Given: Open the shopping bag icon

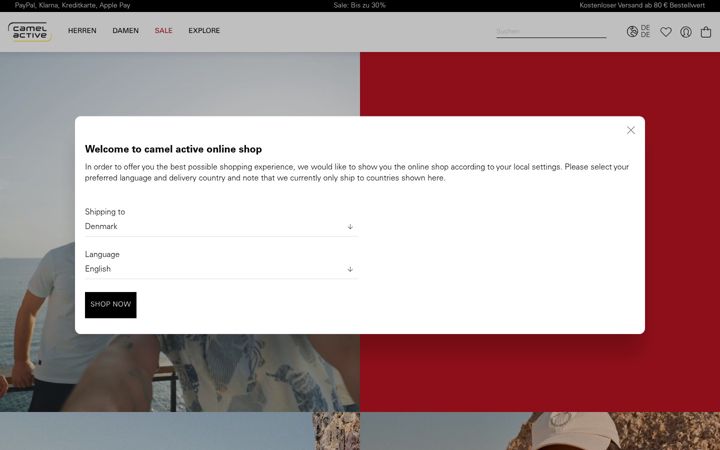Looking at the screenshot, I should click(706, 32).
